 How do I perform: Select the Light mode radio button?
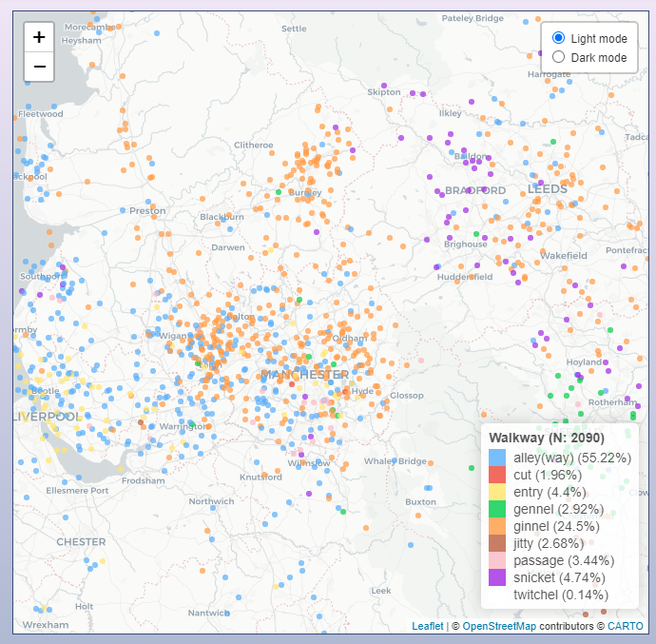[558, 38]
